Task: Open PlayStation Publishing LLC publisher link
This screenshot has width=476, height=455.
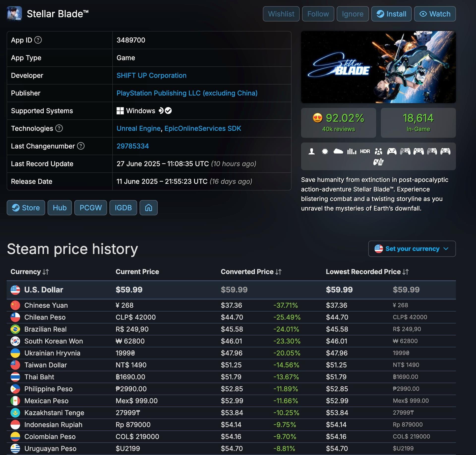Action: coord(187,93)
